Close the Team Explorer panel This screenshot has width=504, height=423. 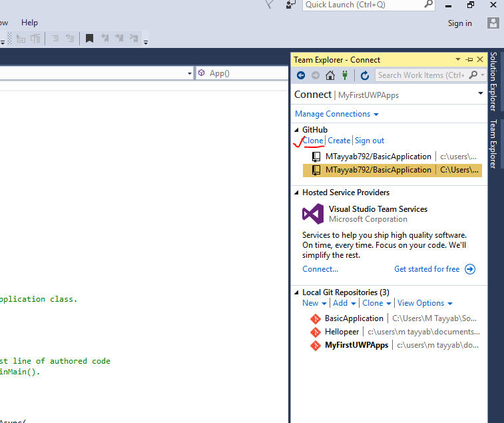[x=480, y=59]
